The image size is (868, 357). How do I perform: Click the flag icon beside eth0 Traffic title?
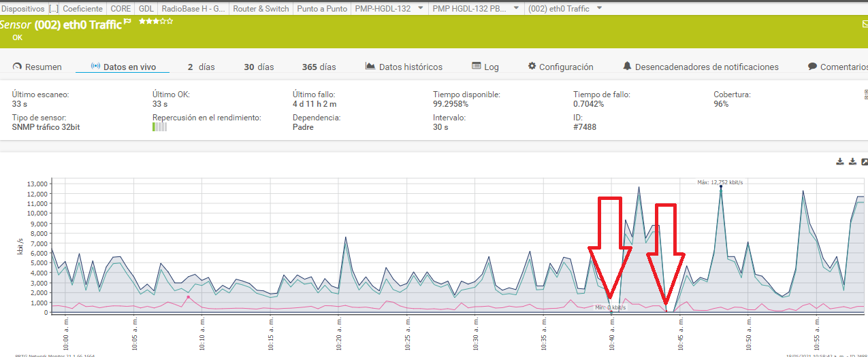[x=127, y=22]
